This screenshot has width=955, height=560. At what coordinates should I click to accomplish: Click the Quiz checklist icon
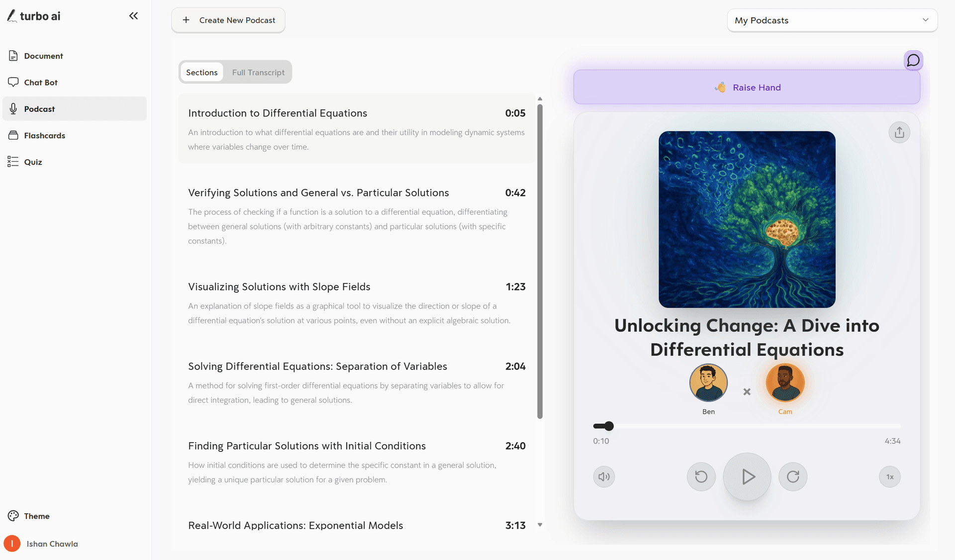click(x=13, y=162)
